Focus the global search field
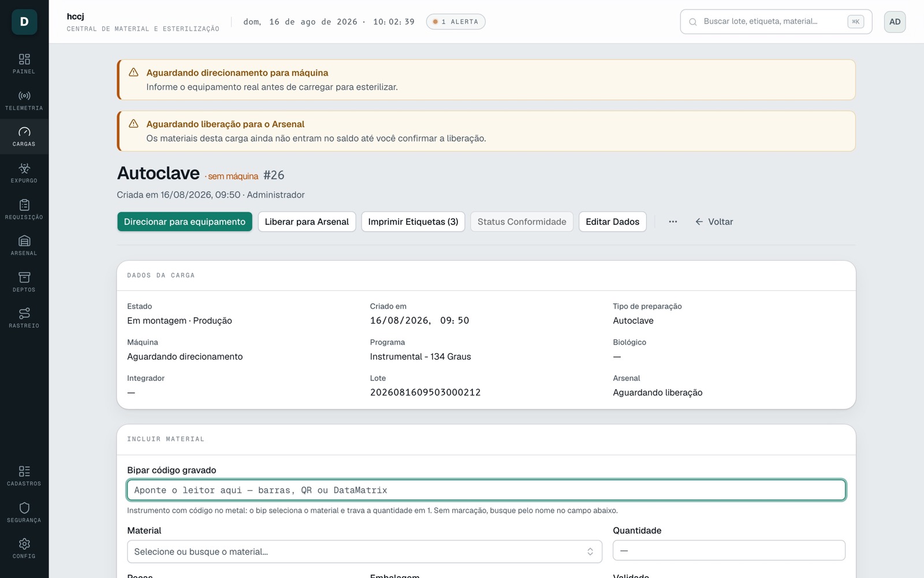924x578 pixels. pyautogui.click(x=776, y=22)
